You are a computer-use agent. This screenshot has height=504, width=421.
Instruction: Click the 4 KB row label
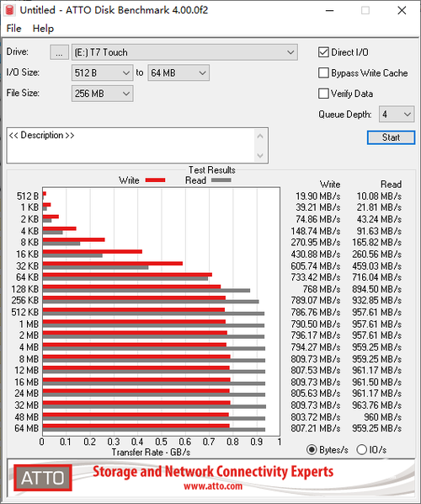pos(29,231)
